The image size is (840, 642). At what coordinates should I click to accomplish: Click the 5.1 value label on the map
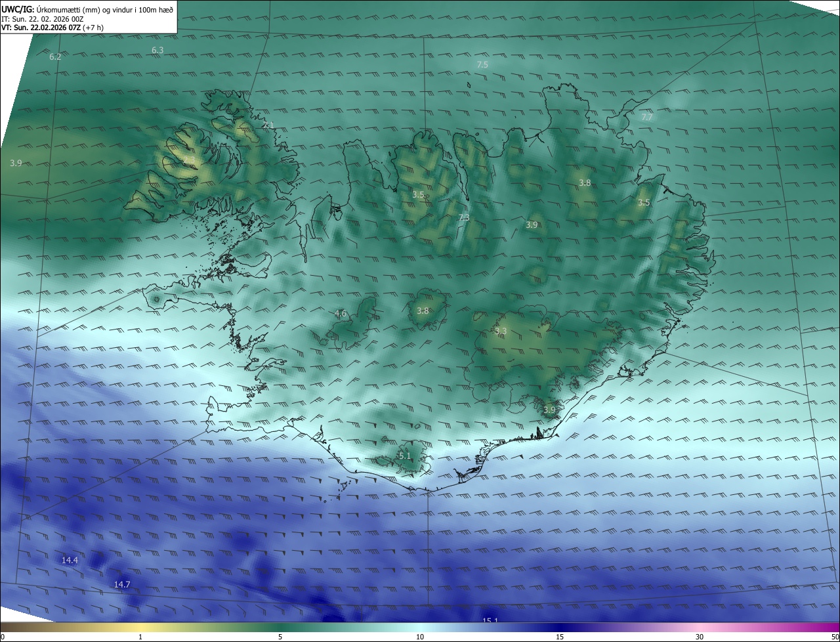click(x=405, y=456)
